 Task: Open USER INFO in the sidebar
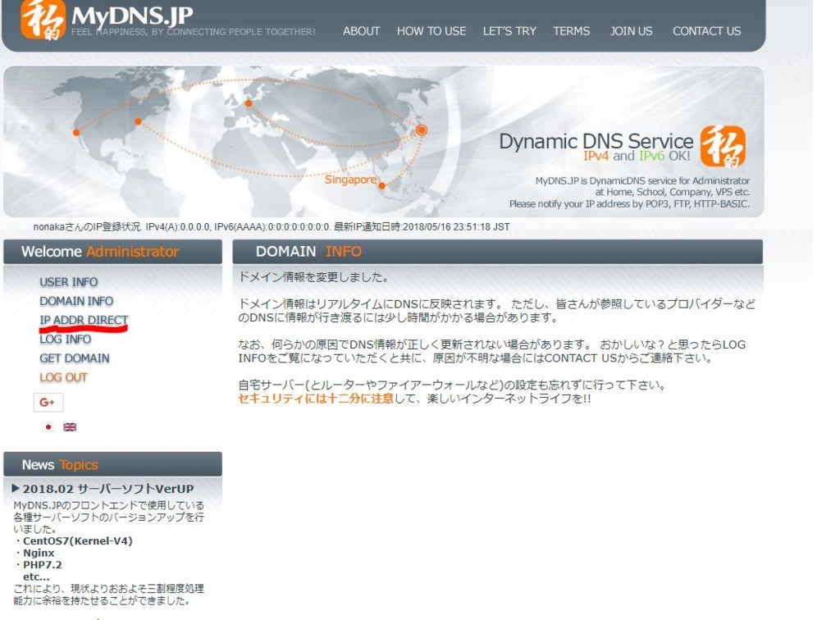click(69, 281)
